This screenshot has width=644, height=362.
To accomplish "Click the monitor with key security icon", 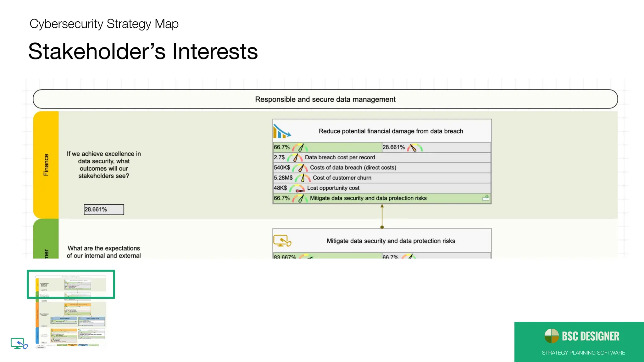I will (282, 241).
